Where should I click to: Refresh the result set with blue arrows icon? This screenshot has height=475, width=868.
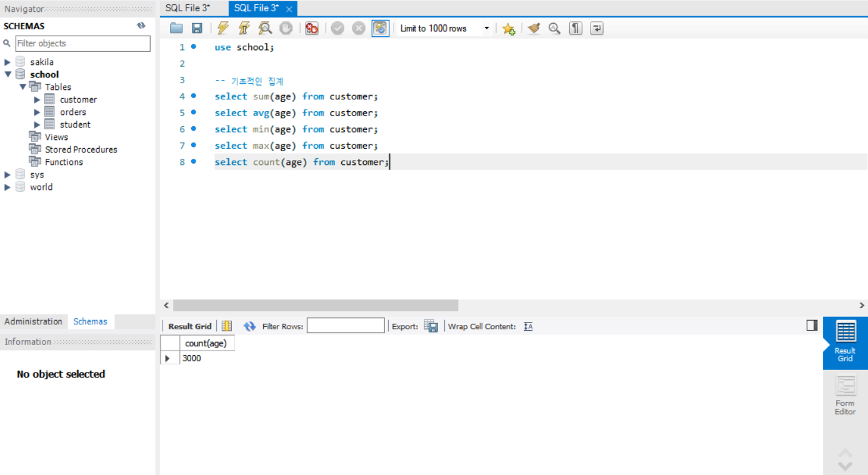pos(250,326)
